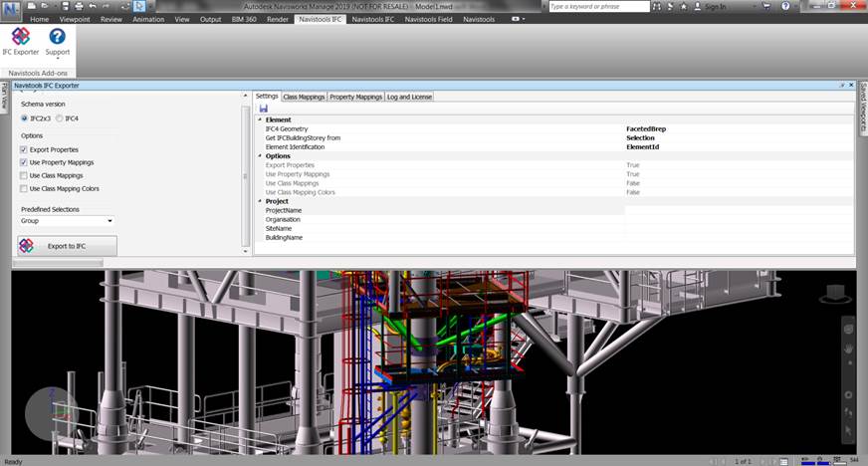Viewport: 868px width, 466px height.
Task: Click the Redo arrow icon
Action: (107, 6)
